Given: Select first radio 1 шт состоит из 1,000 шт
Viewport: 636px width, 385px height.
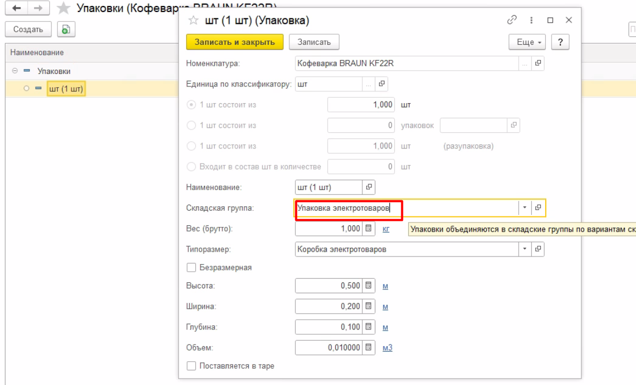Looking at the screenshot, I should [191, 105].
